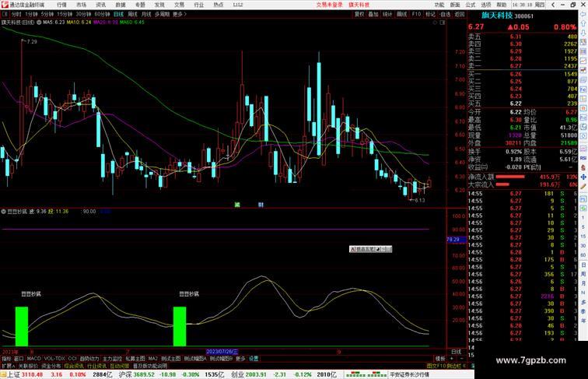Click the small floating toolbar on indicator chart
Image resolution: width=588 pixels, height=379 pixels.
(370, 249)
